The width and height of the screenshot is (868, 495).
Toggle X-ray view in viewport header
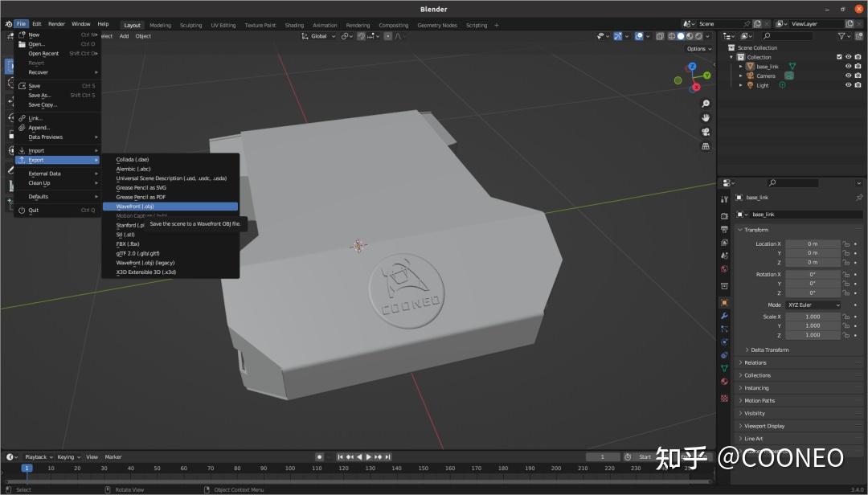pyautogui.click(x=660, y=36)
